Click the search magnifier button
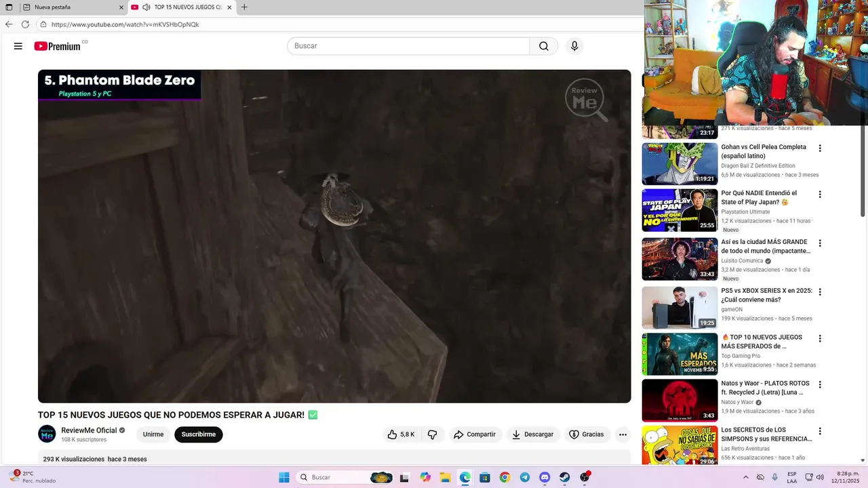 point(544,46)
